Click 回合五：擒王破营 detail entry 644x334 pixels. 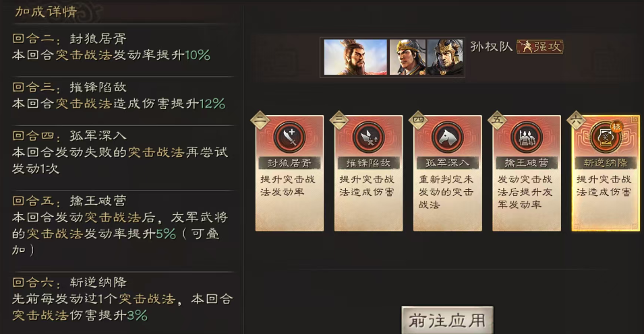(x=121, y=226)
